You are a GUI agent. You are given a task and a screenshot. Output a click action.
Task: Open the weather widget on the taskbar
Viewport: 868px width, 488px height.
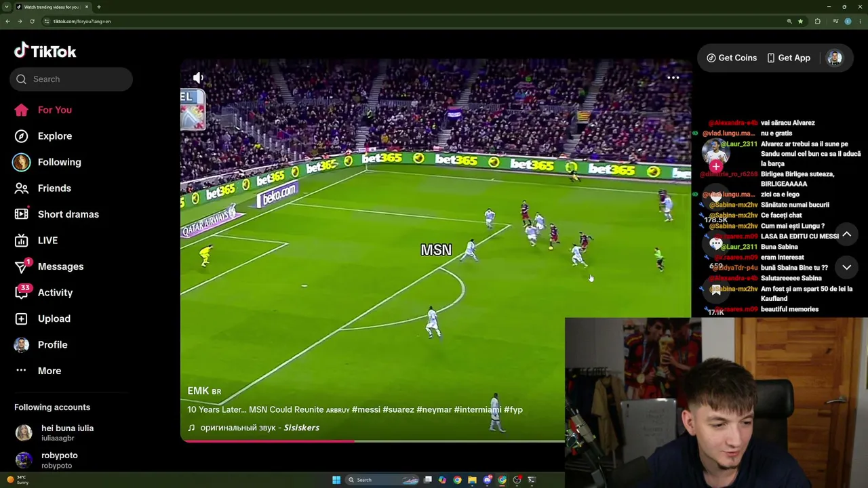pyautogui.click(x=17, y=480)
